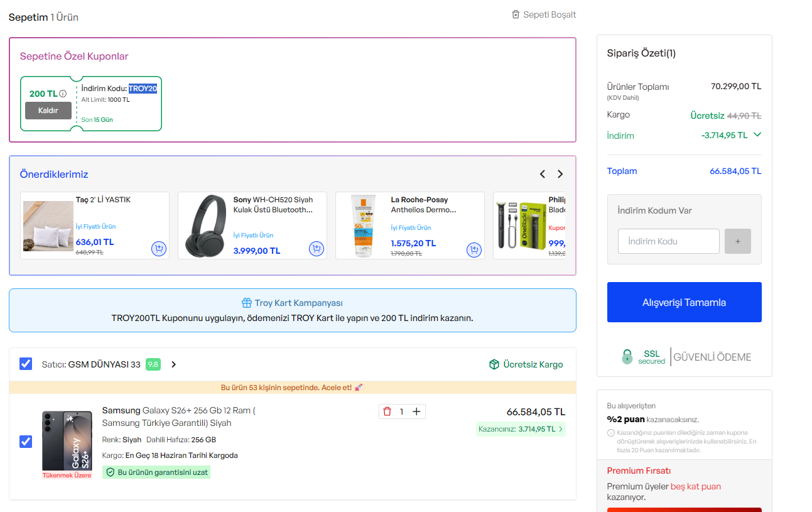Viewport: 812px width, 512px height.
Task: Empty the cart with Sepeti Boşalt
Action: click(x=544, y=14)
